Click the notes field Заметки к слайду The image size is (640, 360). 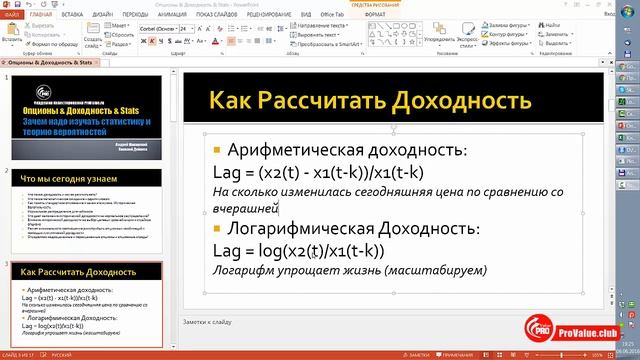tap(207, 322)
